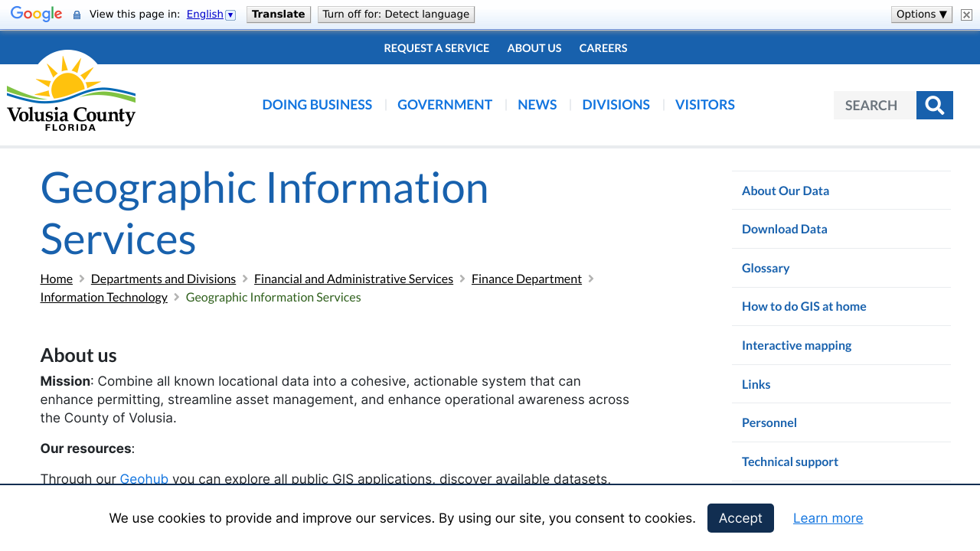The height and width of the screenshot is (551, 980).
Task: Open the VISITORS section
Action: point(704,104)
